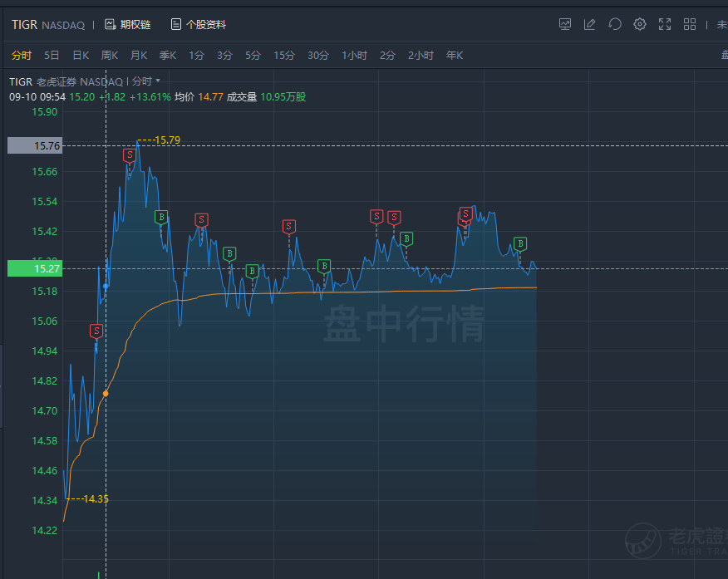
Task: Expand the 分时 dropdown in chart legend
Action: [146, 81]
